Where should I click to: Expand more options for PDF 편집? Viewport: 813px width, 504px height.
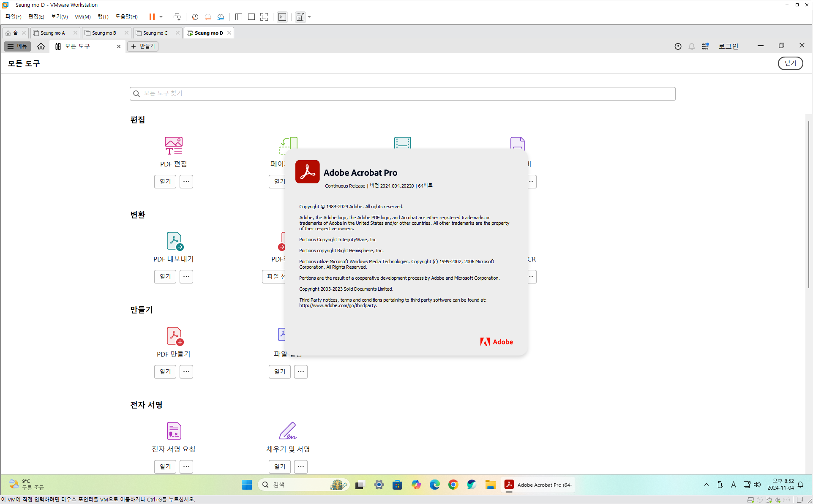click(186, 182)
